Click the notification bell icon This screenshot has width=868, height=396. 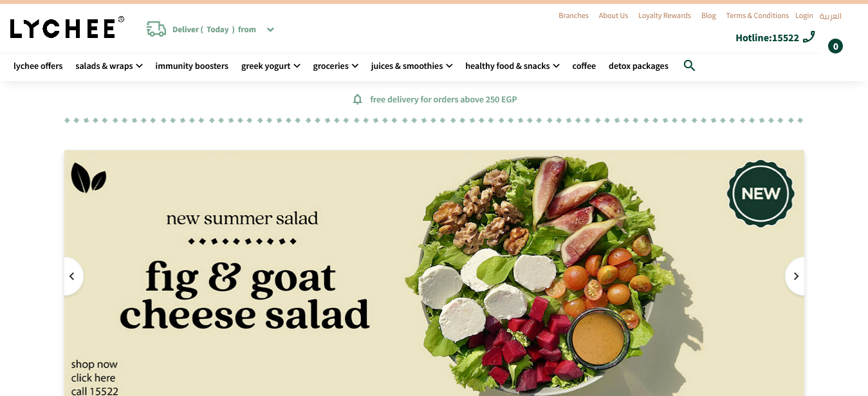(x=358, y=99)
